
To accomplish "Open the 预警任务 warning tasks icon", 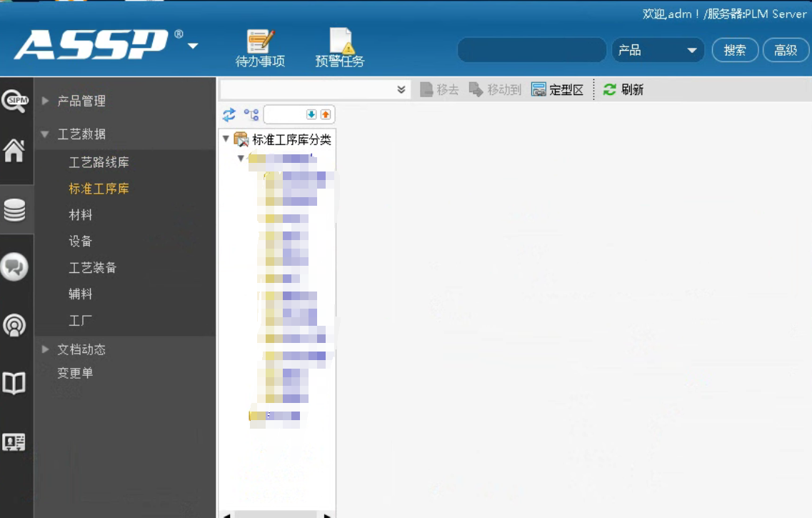I will coord(340,48).
